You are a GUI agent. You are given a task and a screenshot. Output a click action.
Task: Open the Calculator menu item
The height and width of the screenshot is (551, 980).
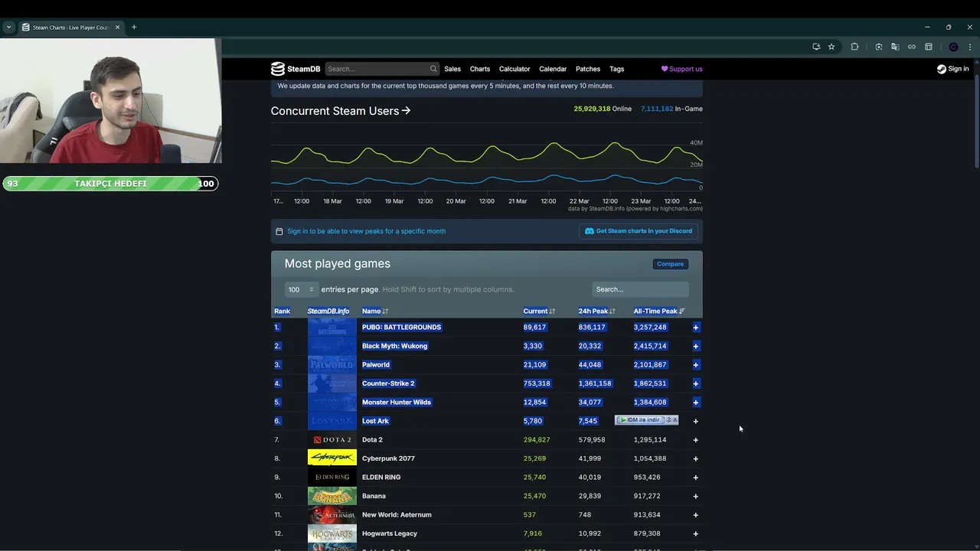[x=514, y=69]
